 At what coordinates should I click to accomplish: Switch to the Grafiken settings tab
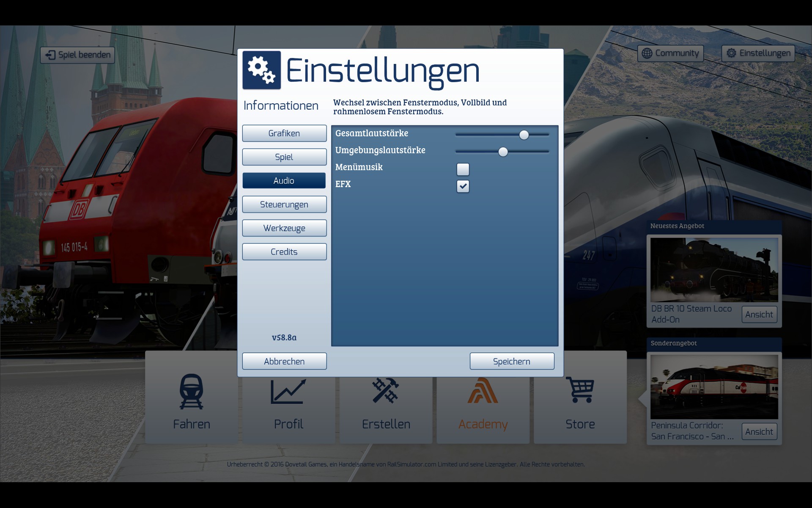[x=284, y=133]
